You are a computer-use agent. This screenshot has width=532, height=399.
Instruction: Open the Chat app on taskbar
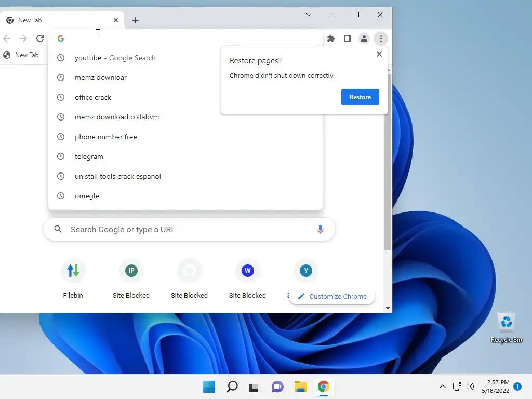(277, 387)
